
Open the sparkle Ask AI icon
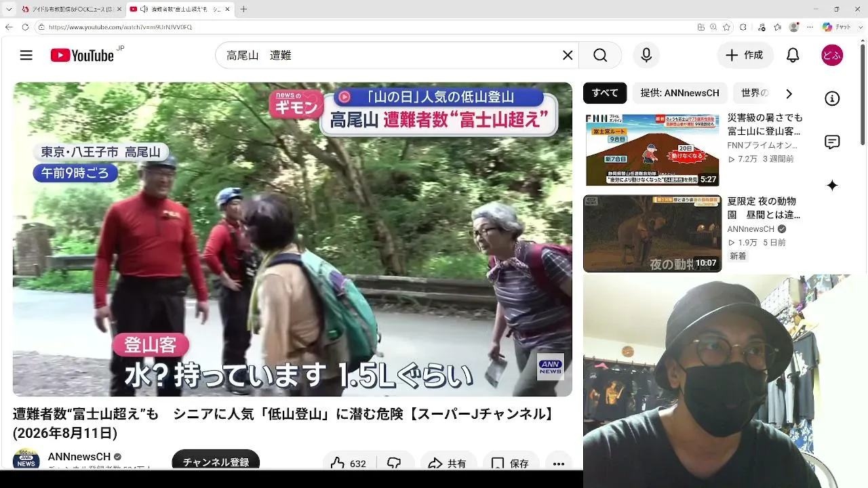tap(832, 186)
